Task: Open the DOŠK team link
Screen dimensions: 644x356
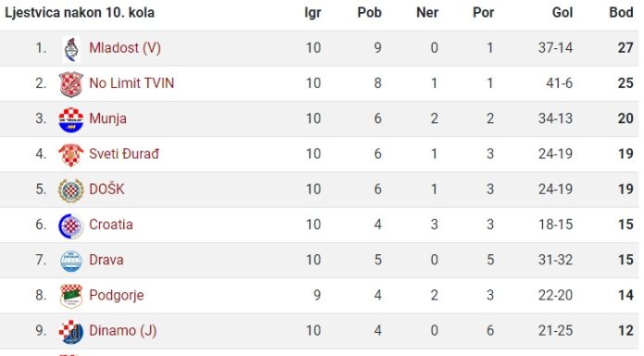Action: (106, 189)
